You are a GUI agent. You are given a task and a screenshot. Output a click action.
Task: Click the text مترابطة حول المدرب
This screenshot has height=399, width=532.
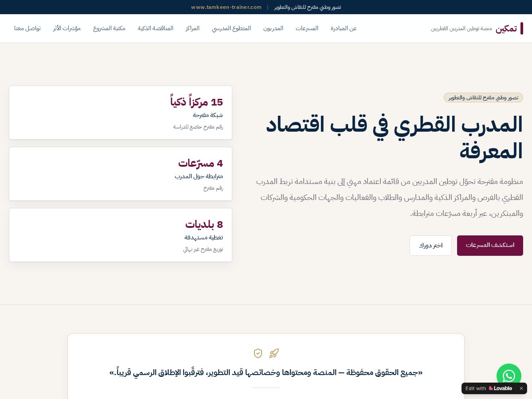(199, 176)
